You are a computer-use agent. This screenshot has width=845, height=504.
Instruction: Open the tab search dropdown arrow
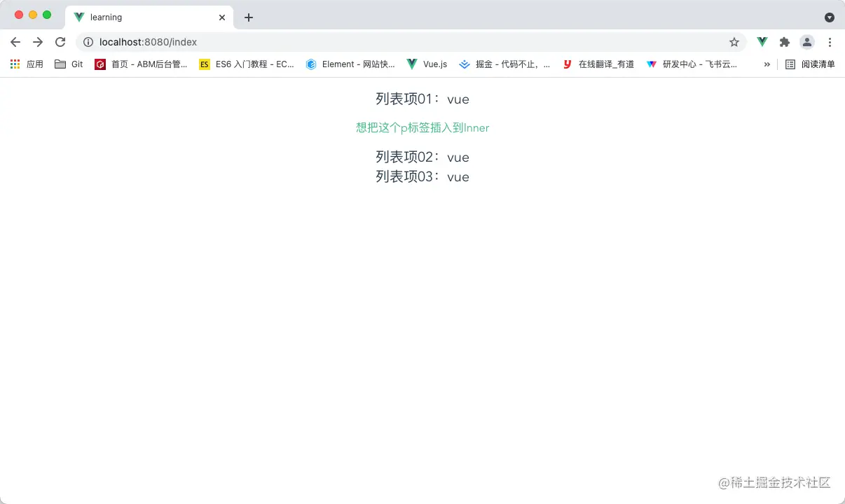coord(830,17)
